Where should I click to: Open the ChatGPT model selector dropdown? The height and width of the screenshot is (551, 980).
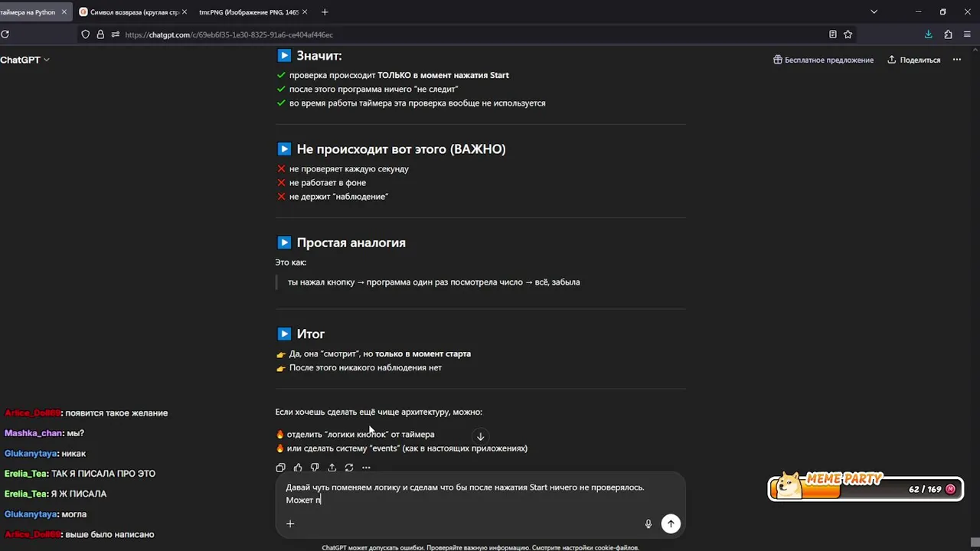tap(24, 60)
